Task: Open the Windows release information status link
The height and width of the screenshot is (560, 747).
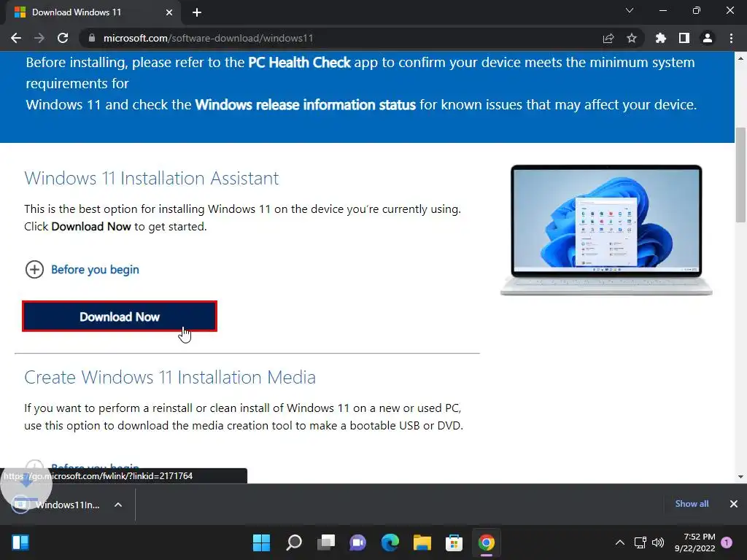Action: [306, 105]
